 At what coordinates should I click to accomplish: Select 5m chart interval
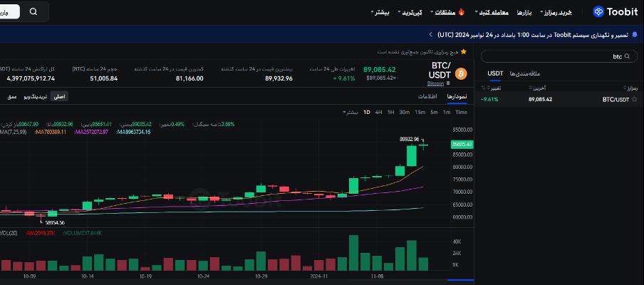[x=434, y=112]
